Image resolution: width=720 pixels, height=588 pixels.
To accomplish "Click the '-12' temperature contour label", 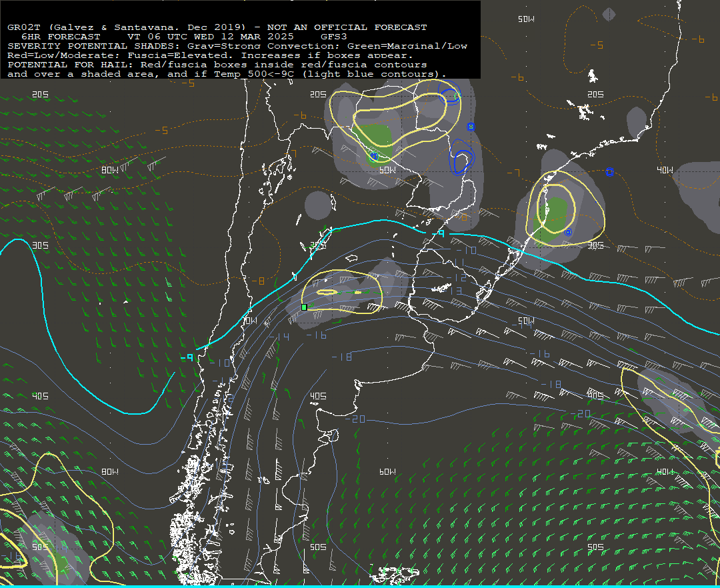I will (457, 278).
